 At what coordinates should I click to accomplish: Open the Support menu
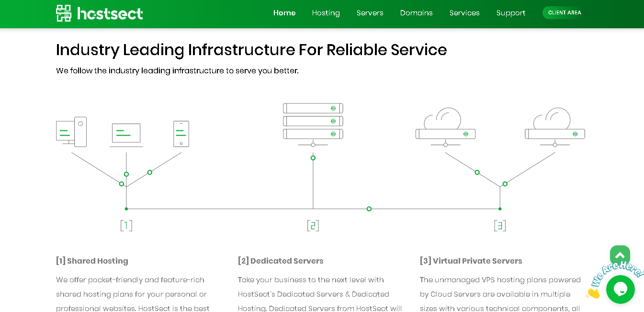point(511,13)
